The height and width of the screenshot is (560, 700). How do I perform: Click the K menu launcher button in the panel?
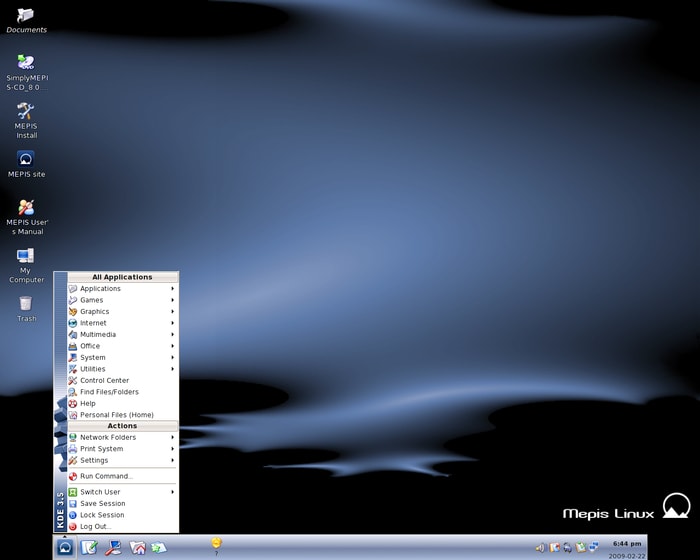click(65, 547)
